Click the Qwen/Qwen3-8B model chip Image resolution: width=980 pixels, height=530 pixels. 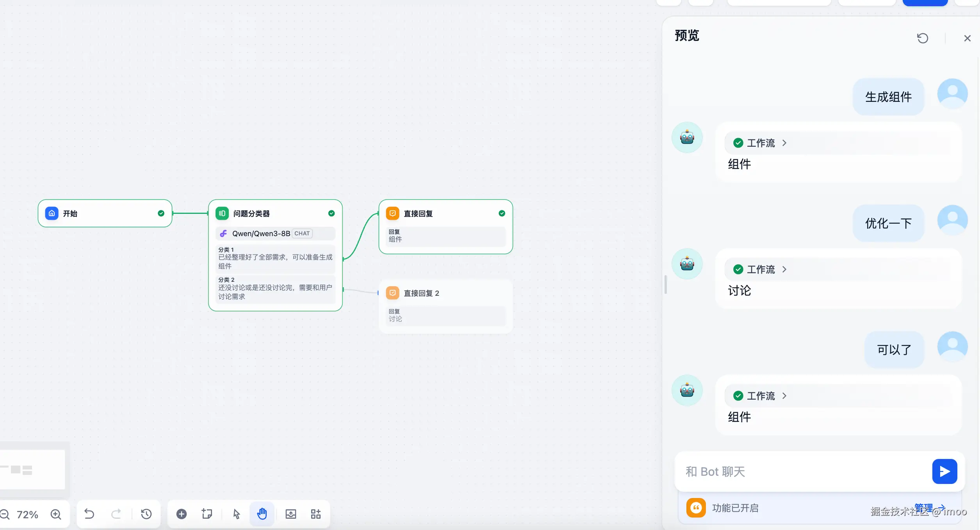[261, 233]
